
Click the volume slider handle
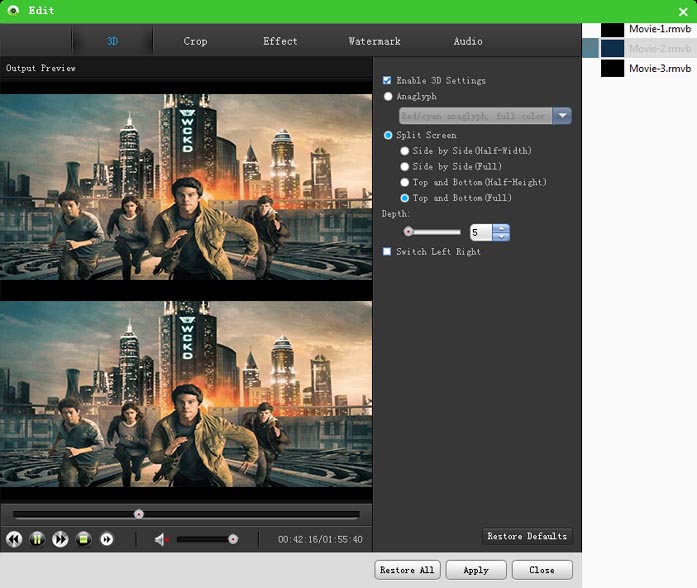(233, 539)
